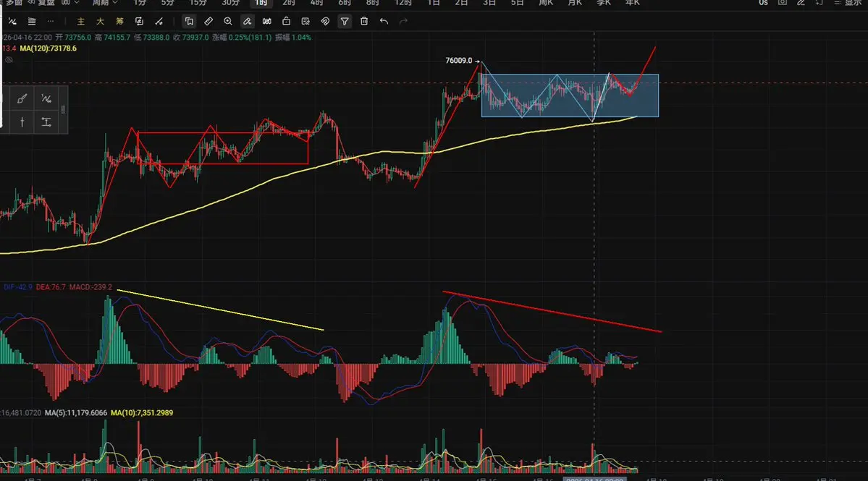Select the brush tool in floating palette
The width and height of the screenshot is (868, 481).
click(x=22, y=99)
